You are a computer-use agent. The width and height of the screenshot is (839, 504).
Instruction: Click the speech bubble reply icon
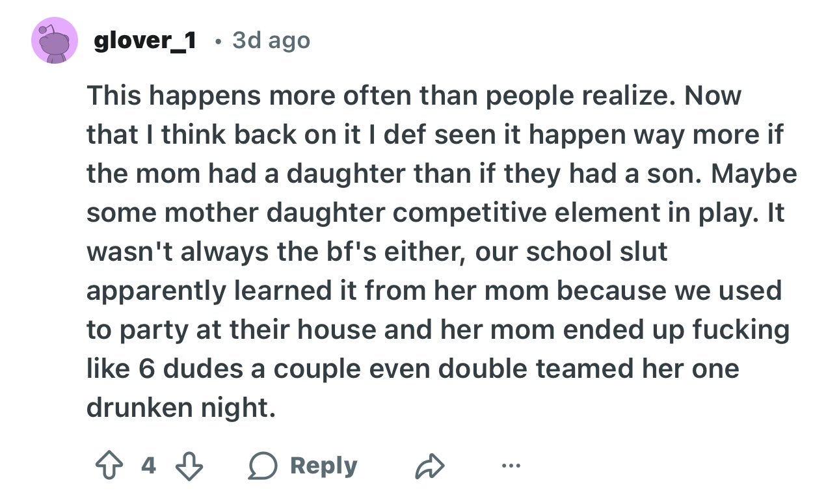click(263, 466)
